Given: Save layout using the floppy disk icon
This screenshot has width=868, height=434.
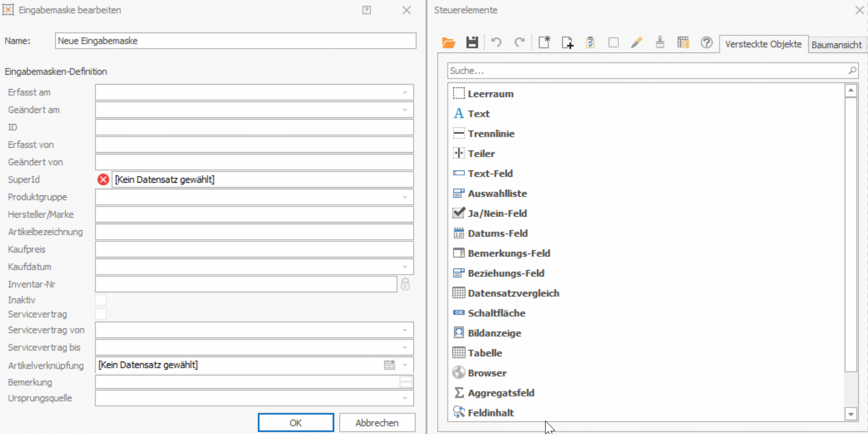Looking at the screenshot, I should pyautogui.click(x=472, y=43).
